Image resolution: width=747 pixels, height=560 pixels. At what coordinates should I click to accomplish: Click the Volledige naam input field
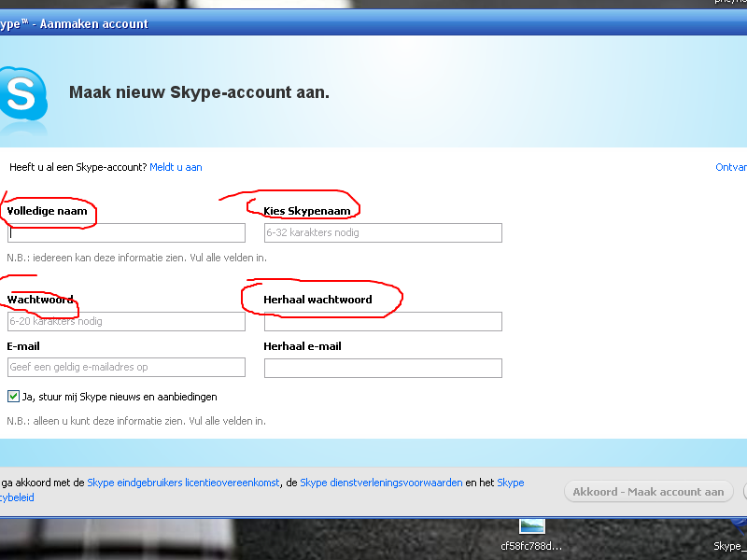point(126,232)
